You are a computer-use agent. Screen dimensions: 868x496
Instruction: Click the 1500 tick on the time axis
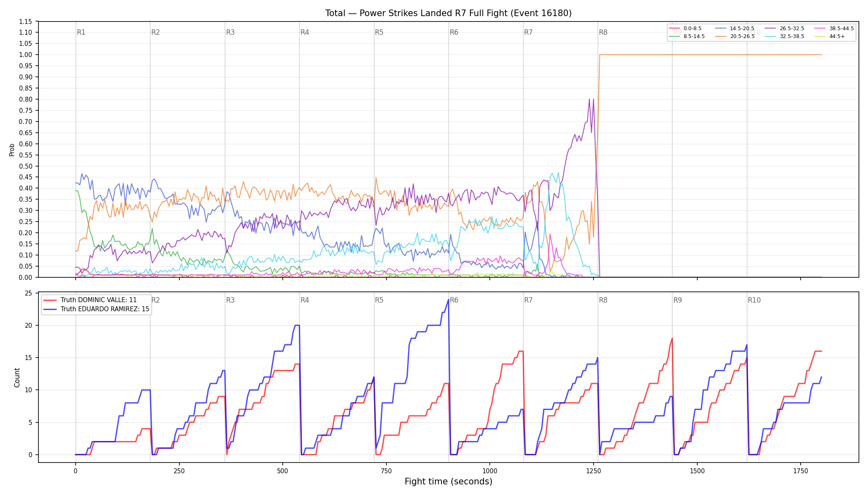point(697,471)
